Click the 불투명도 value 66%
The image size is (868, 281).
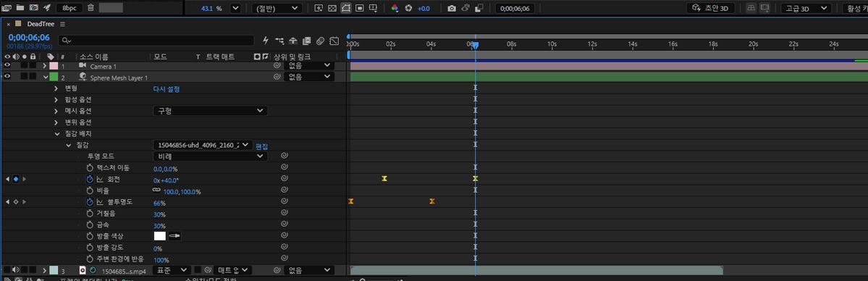click(159, 204)
